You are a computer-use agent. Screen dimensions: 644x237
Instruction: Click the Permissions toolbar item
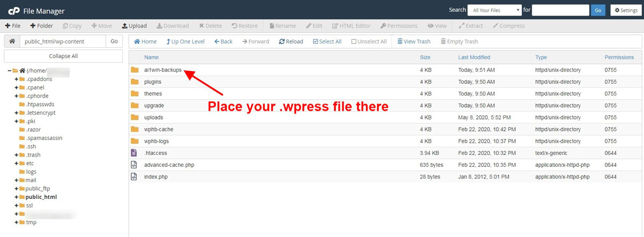coord(399,26)
